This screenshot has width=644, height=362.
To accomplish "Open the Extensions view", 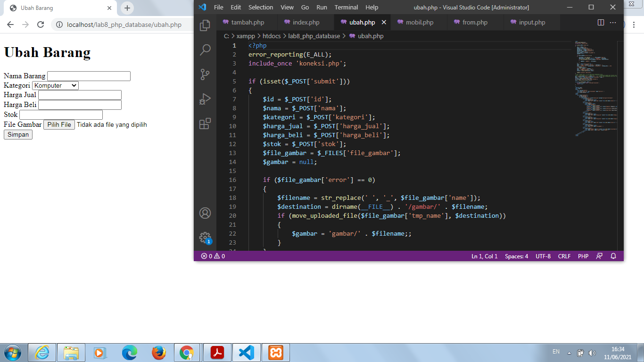I will click(x=205, y=123).
